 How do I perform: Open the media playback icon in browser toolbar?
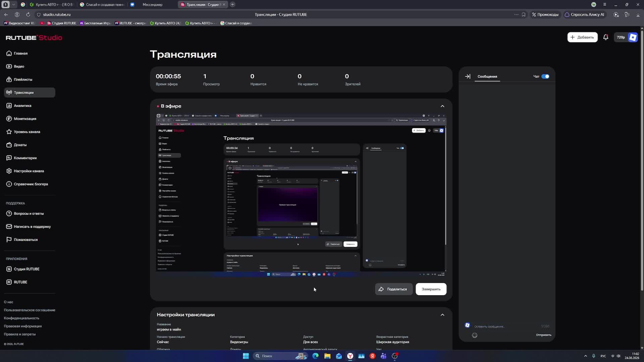coord(616,14)
